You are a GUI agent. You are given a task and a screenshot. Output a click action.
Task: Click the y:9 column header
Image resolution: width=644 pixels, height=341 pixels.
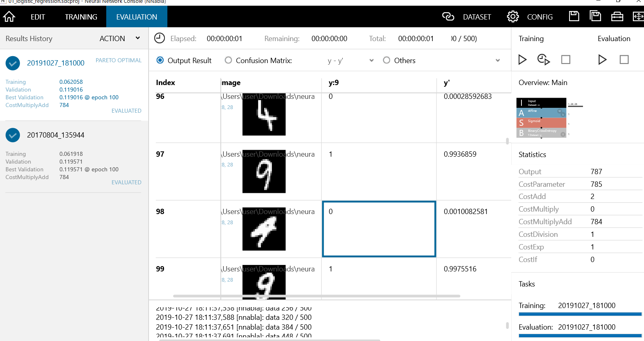334,83
